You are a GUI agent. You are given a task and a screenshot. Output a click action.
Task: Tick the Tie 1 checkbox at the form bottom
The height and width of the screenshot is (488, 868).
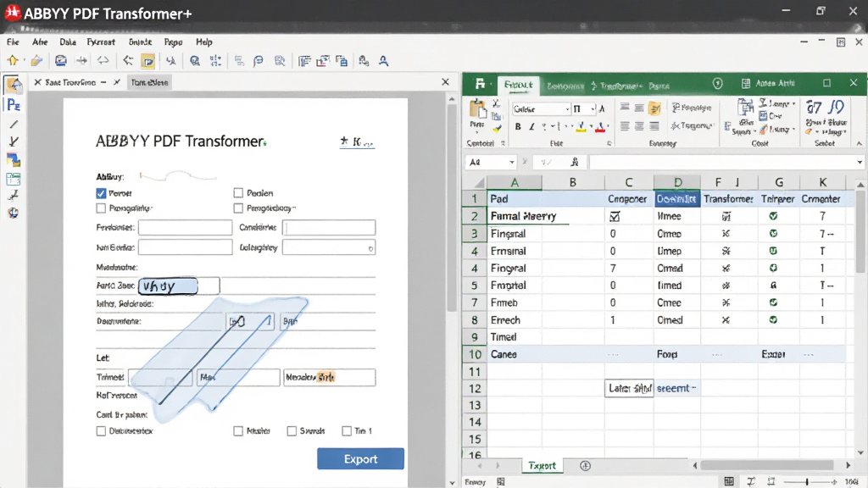[x=347, y=430]
